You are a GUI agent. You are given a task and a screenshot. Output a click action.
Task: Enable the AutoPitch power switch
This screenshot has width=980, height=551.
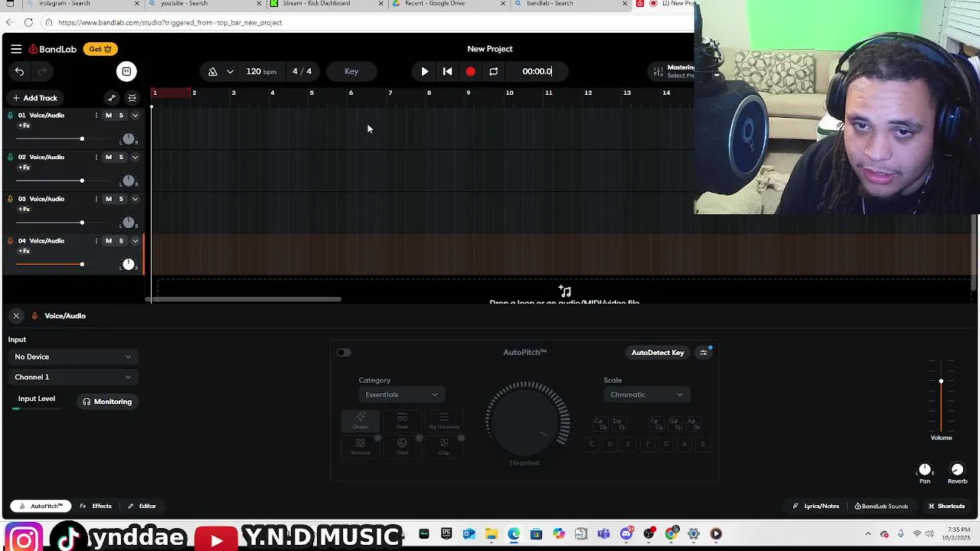pyautogui.click(x=344, y=353)
